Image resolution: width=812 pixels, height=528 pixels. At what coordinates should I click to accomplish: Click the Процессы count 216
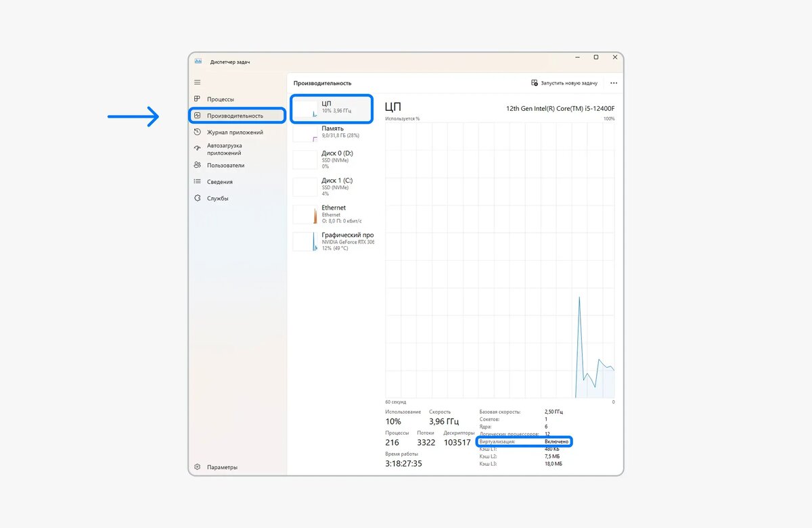[392, 442]
